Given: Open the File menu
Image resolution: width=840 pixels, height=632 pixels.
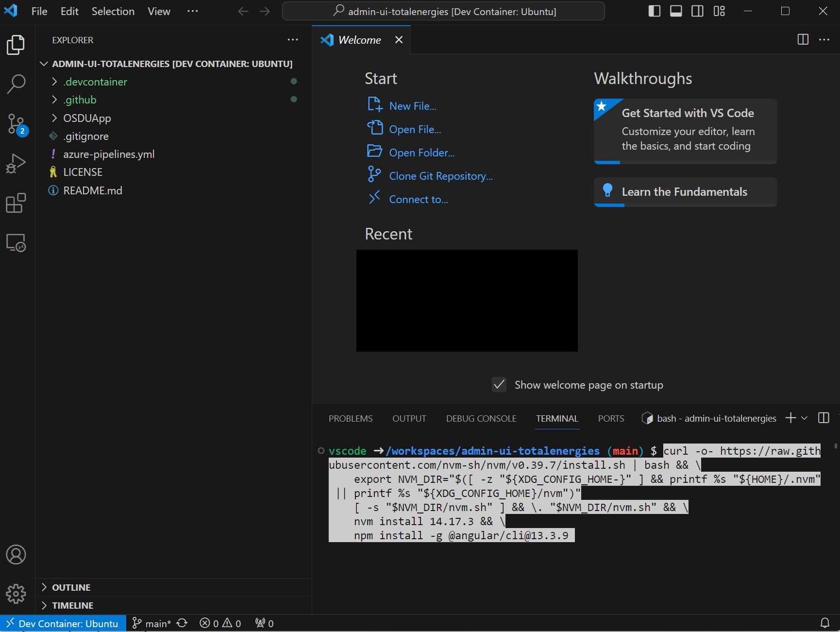Looking at the screenshot, I should tap(39, 11).
